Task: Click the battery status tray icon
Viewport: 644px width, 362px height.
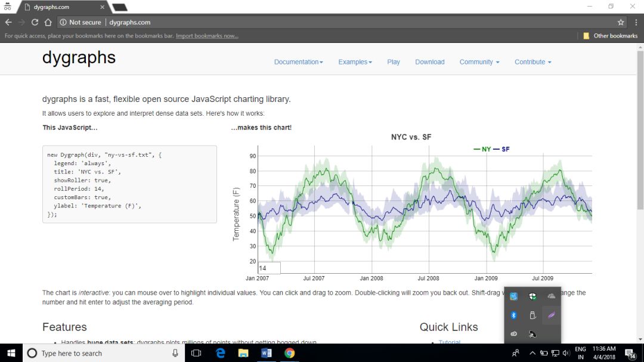Action: [x=544, y=353]
